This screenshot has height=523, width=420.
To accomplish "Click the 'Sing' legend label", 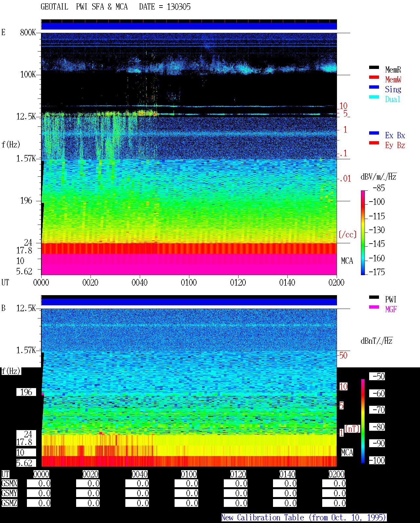I will pos(393,89).
